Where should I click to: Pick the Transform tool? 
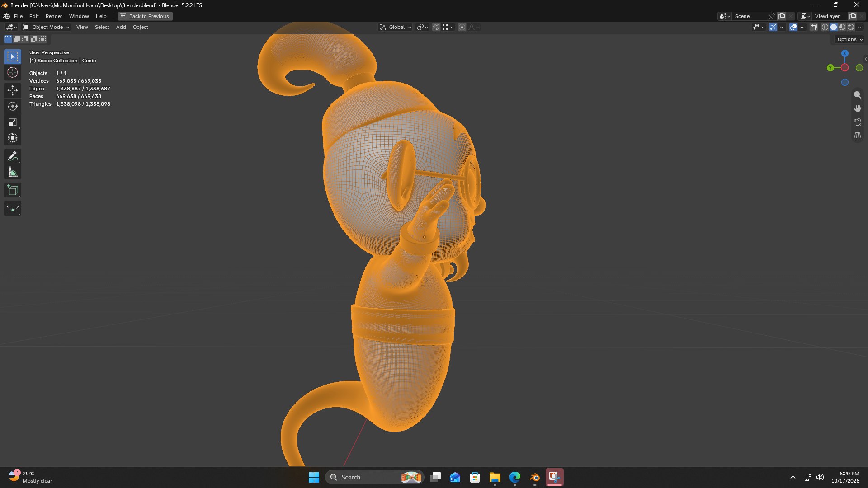tap(13, 138)
